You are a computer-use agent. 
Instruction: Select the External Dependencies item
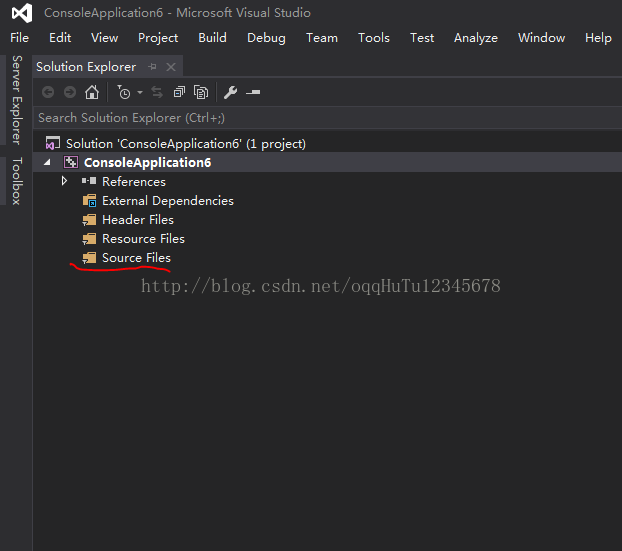tap(168, 201)
